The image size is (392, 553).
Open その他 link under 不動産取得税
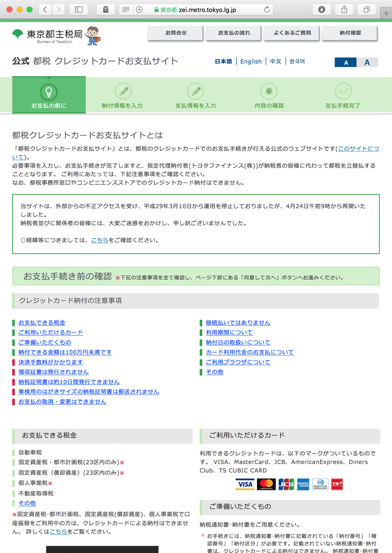click(27, 503)
